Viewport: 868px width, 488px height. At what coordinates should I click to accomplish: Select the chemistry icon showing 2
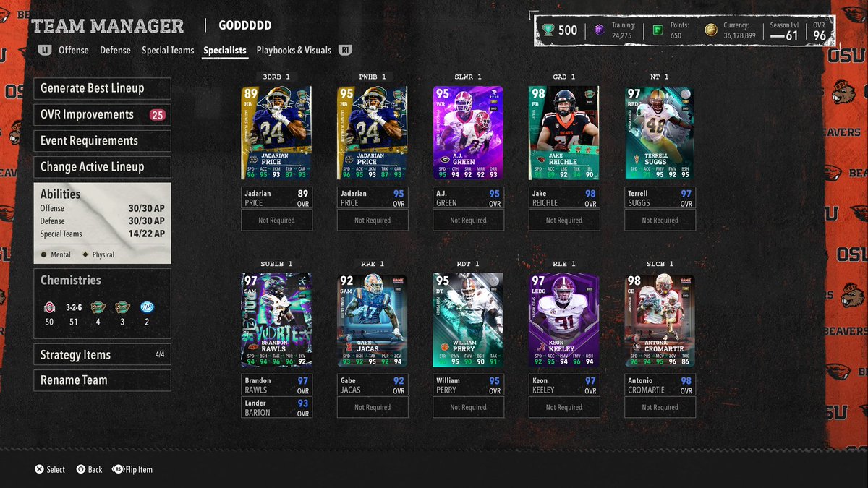tap(147, 307)
